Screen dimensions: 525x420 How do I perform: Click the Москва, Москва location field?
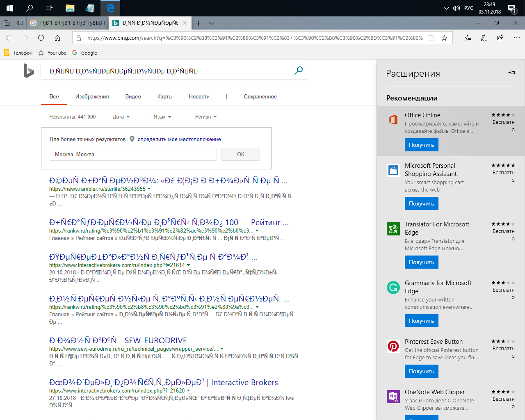(x=133, y=154)
